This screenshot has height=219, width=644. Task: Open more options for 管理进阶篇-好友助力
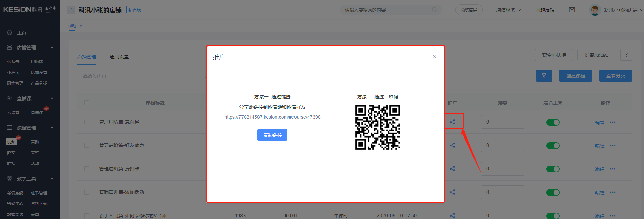point(613,146)
